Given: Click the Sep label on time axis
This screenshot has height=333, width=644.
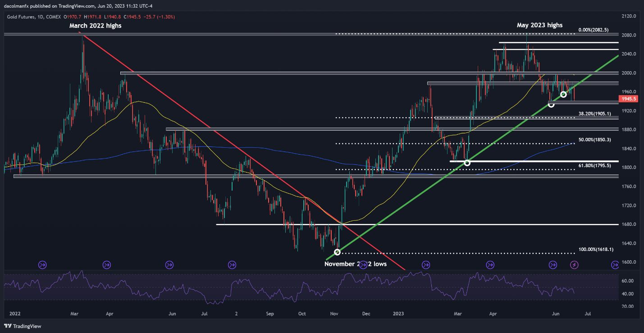Looking at the screenshot, I should 270,313.
